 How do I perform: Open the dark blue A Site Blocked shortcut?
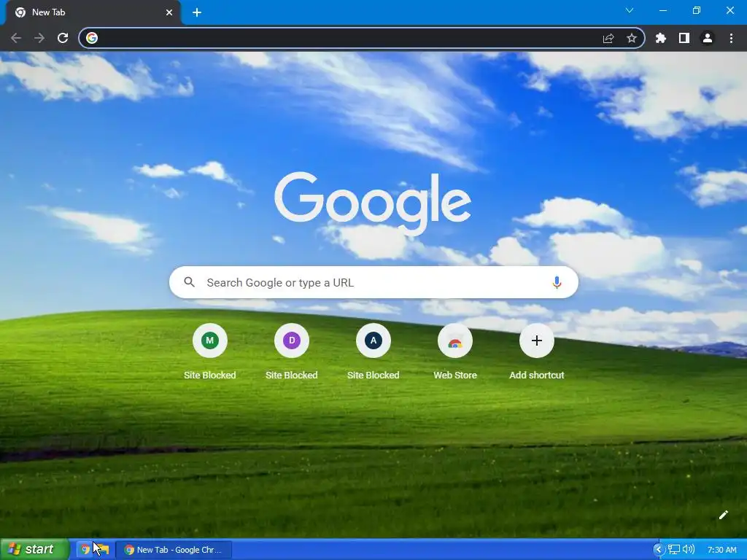pyautogui.click(x=373, y=351)
